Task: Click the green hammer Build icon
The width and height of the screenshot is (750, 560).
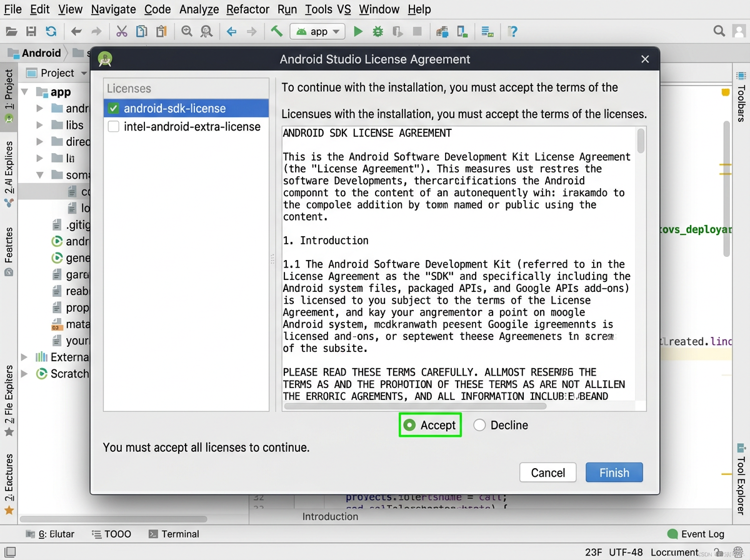Action: 276,31
